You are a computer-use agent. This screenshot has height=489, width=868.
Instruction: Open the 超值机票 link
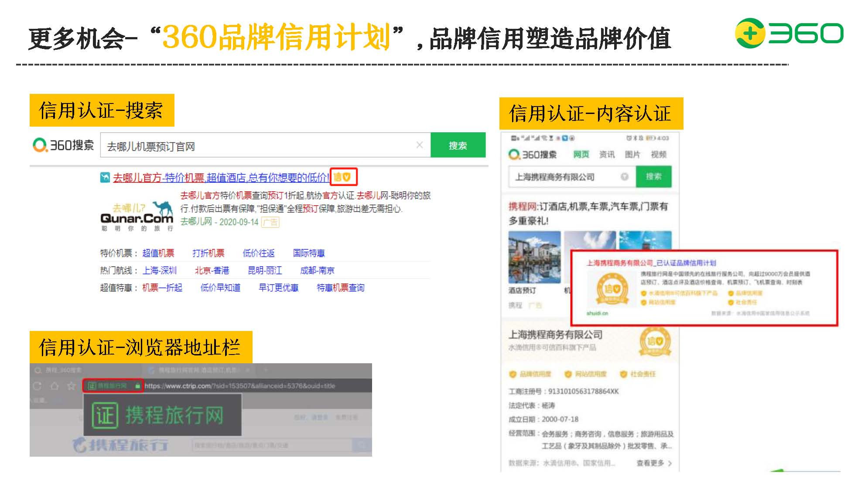[x=158, y=253]
